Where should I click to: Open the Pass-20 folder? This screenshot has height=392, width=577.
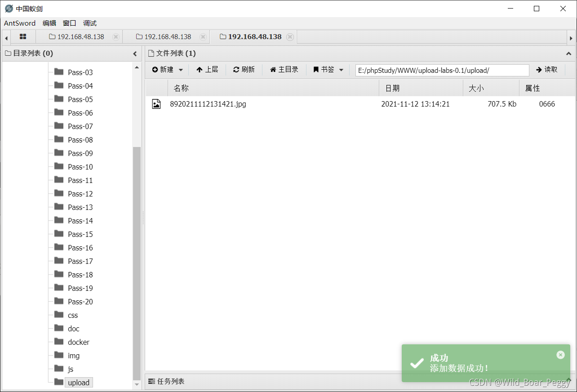[80, 302]
